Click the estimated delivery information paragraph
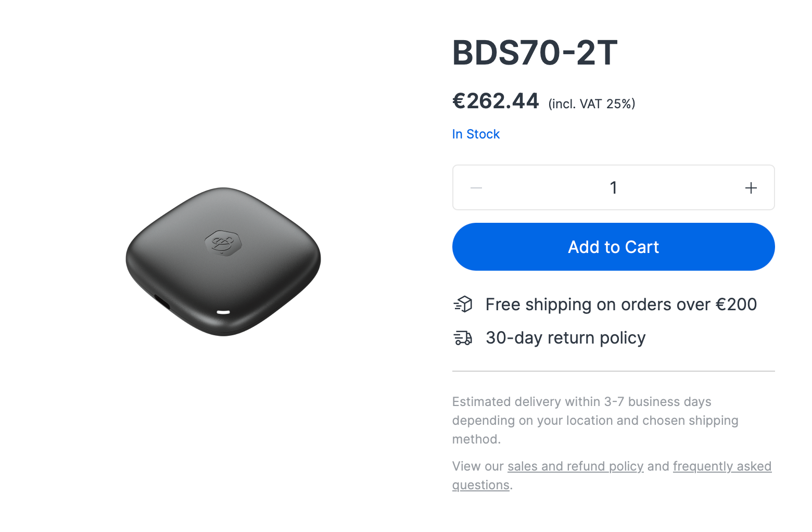 coord(595,420)
